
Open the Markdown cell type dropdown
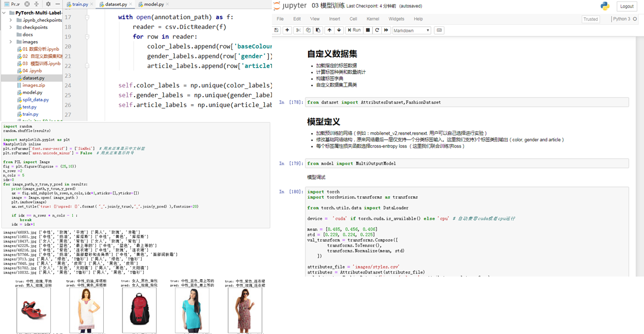point(412,31)
